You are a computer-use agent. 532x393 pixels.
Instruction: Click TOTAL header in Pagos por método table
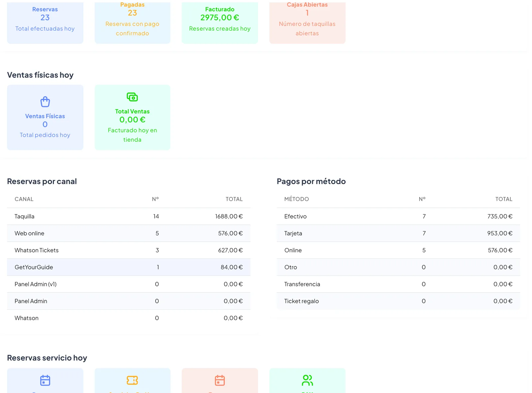(504, 199)
